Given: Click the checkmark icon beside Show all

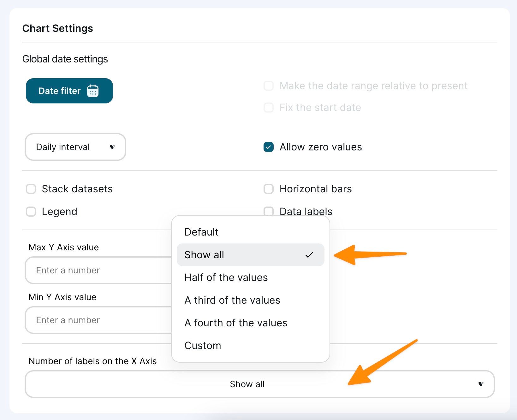Looking at the screenshot, I should click(309, 255).
